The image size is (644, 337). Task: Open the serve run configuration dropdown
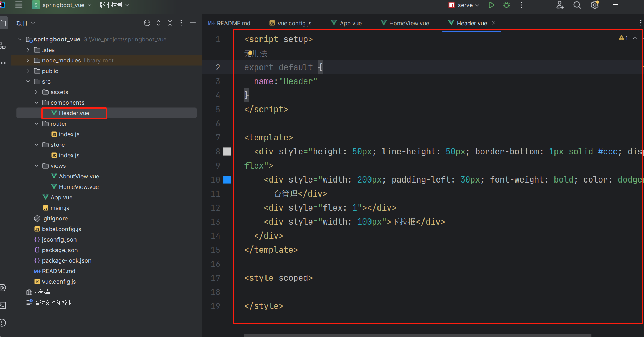pyautogui.click(x=464, y=5)
